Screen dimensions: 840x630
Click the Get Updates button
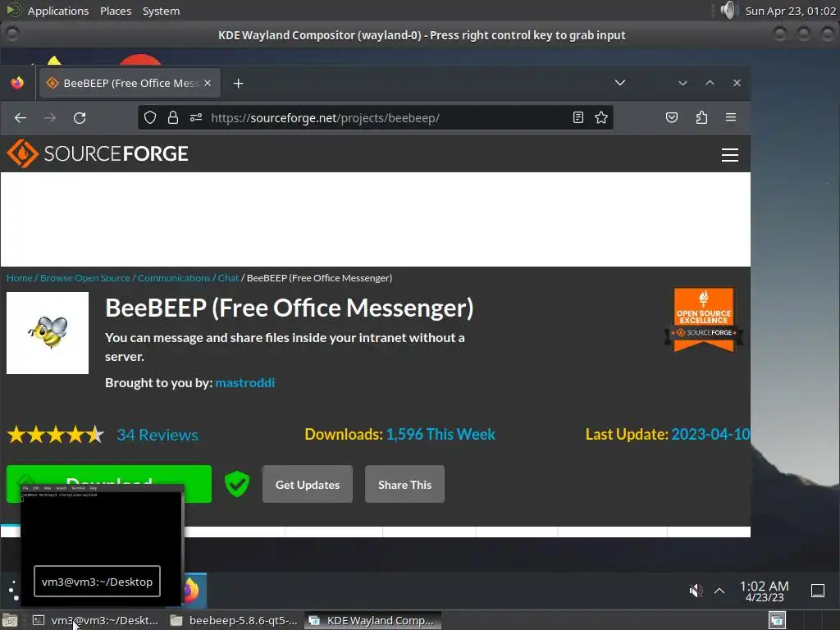pyautogui.click(x=308, y=484)
